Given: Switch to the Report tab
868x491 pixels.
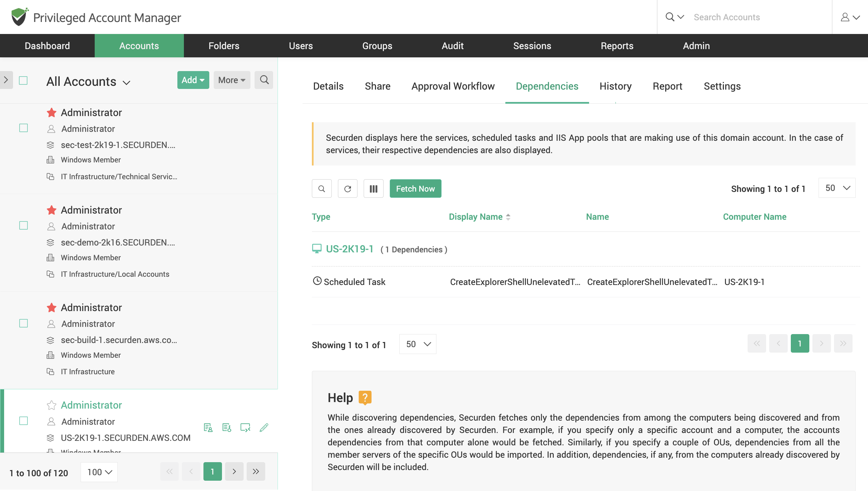Looking at the screenshot, I should click(667, 86).
